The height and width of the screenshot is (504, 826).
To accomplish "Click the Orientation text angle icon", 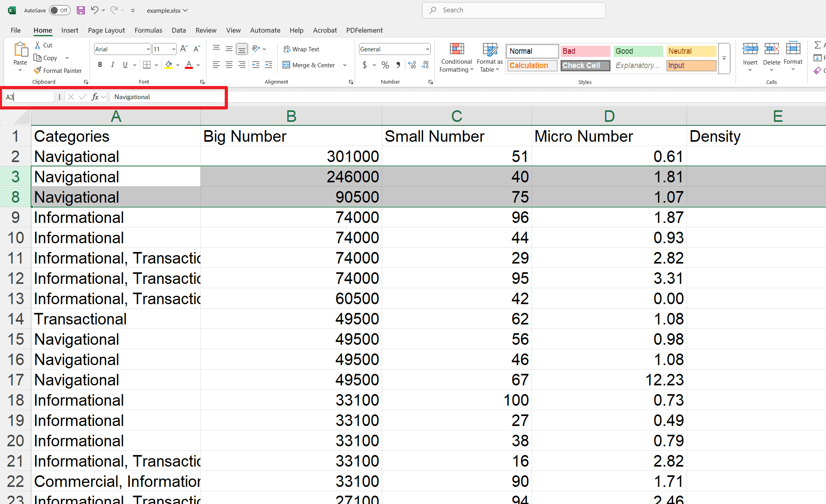I will click(x=256, y=49).
